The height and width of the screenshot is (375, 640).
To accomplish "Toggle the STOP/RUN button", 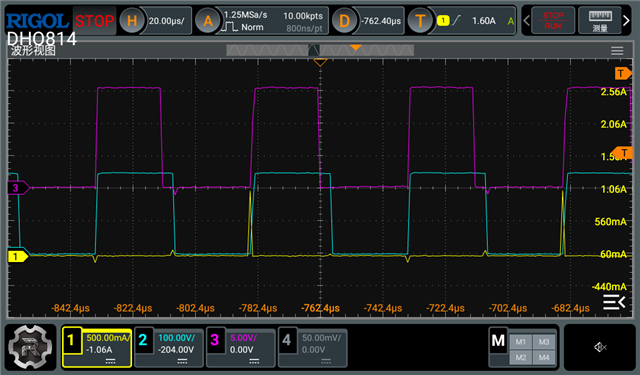I will tap(553, 20).
